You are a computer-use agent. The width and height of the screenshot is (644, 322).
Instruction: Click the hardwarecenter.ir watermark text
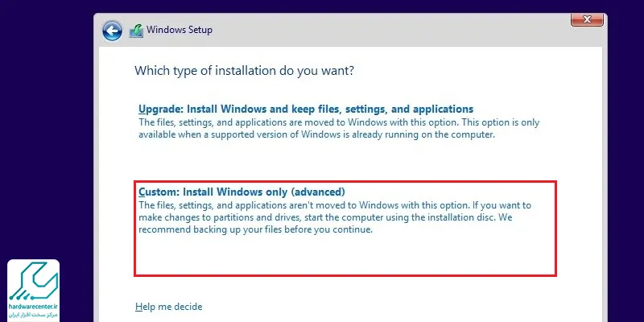pyautogui.click(x=33, y=307)
